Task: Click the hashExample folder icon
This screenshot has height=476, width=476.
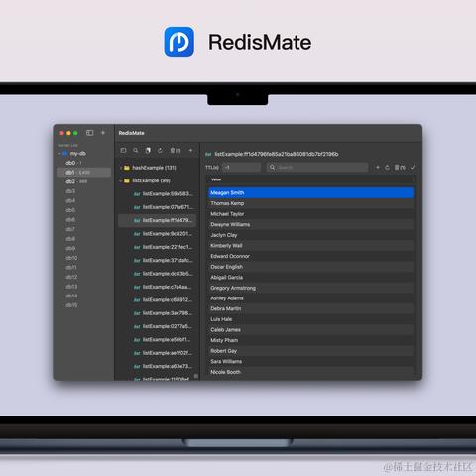Action: coord(127,168)
